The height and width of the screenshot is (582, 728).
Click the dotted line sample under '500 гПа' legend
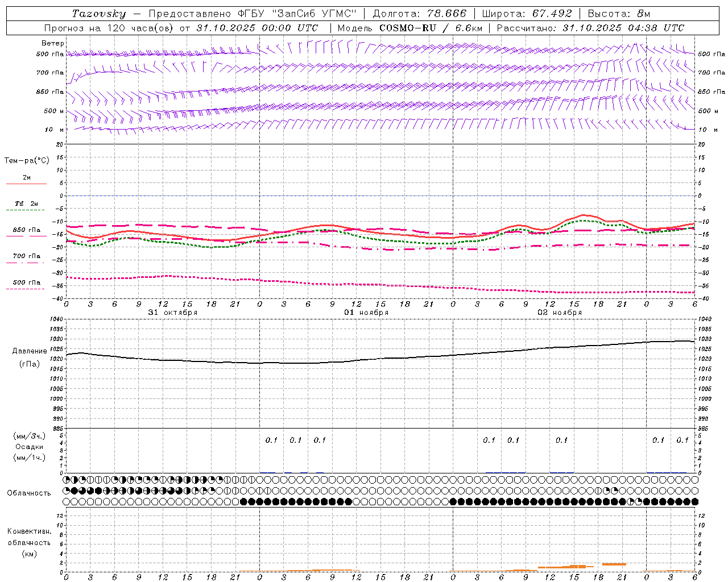(25, 289)
